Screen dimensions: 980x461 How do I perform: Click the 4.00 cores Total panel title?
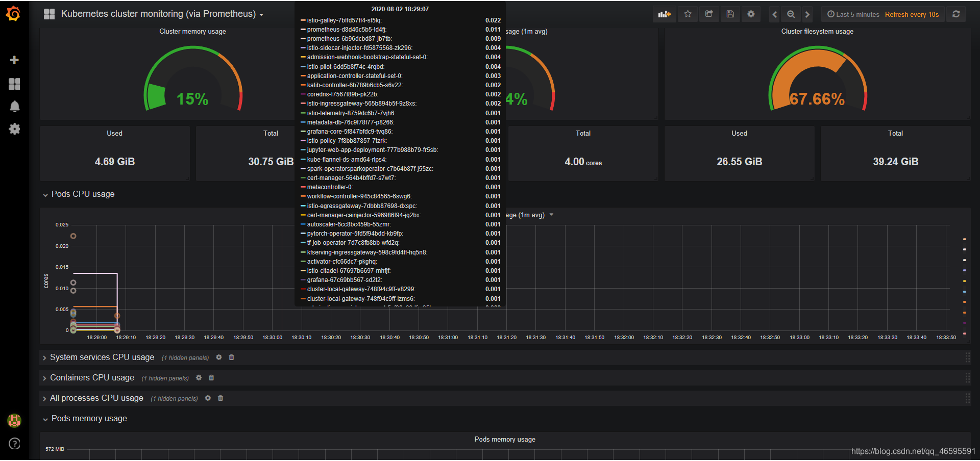(x=583, y=134)
